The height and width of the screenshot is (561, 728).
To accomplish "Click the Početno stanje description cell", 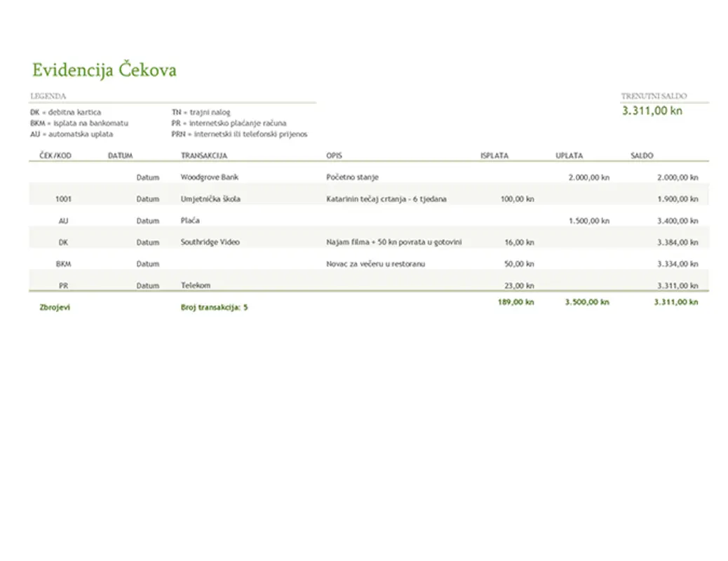I will pos(352,177).
